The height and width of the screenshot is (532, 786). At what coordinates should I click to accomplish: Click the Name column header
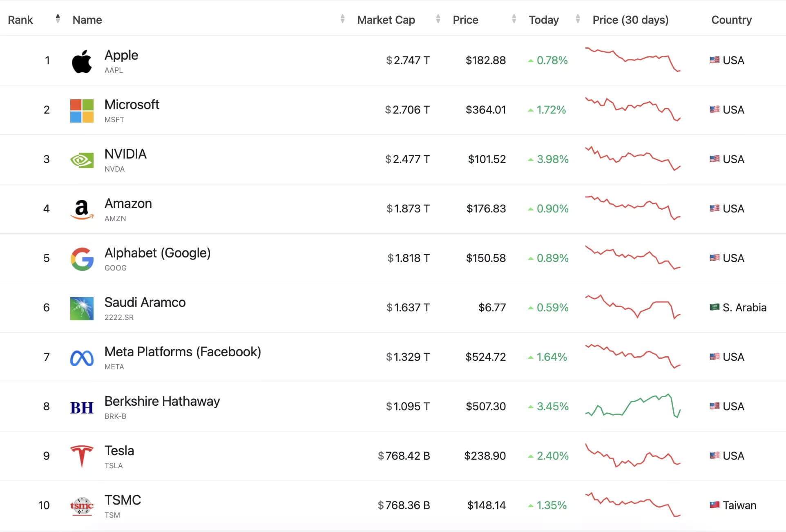(87, 20)
